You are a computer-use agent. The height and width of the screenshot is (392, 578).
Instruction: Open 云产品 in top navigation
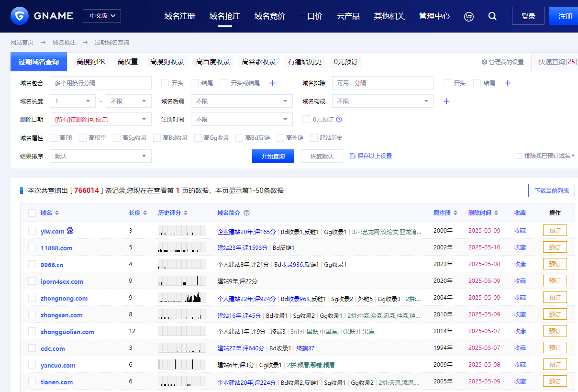(x=348, y=16)
